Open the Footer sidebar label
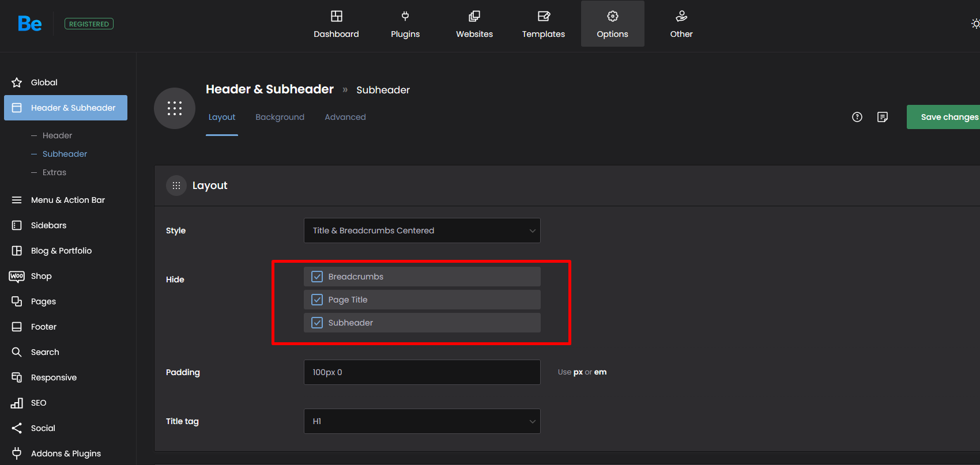The width and height of the screenshot is (980, 465). point(44,327)
